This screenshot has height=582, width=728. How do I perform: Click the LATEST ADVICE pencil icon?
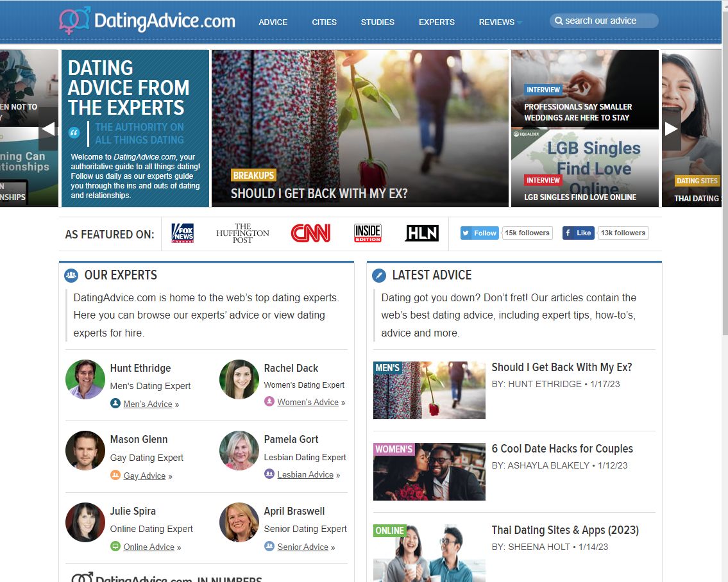pos(378,275)
